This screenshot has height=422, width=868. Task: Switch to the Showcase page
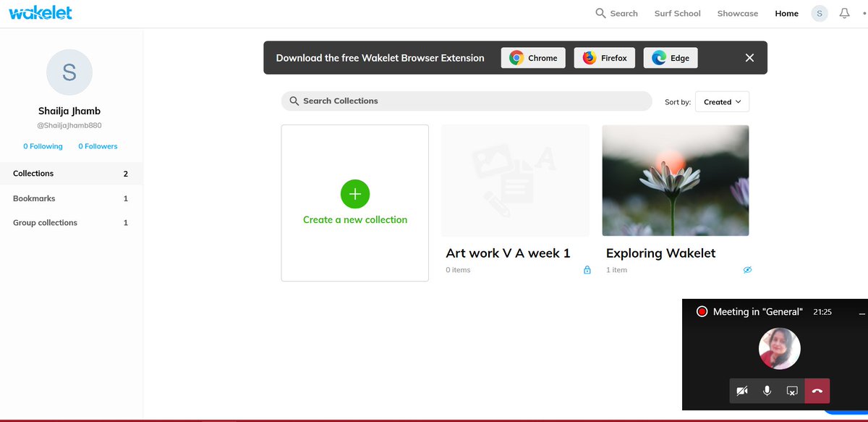coord(737,13)
